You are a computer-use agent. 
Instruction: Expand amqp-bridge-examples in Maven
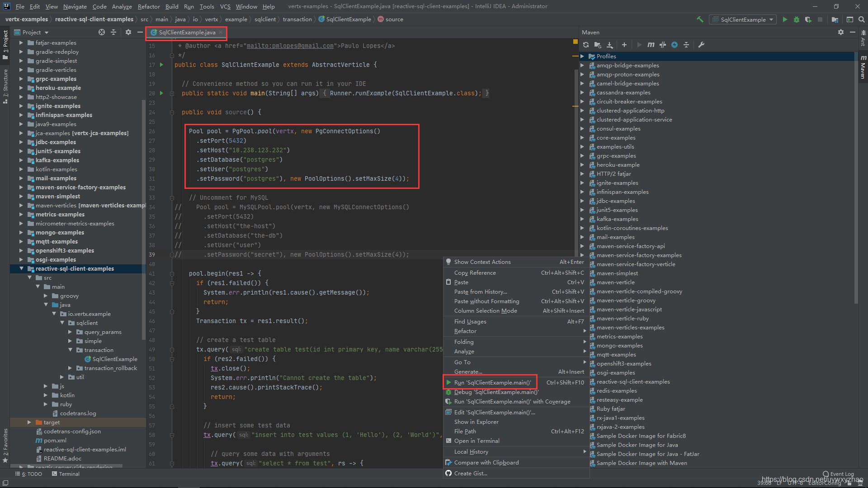[x=582, y=66]
